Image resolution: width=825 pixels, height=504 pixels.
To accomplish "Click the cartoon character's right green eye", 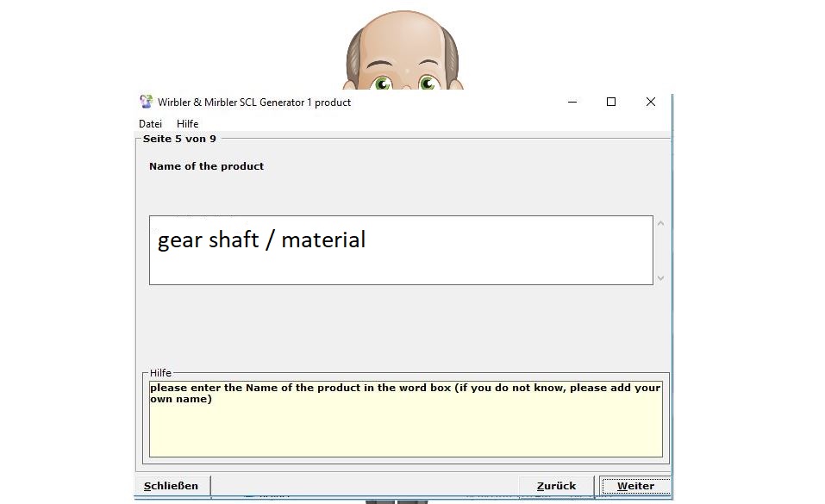I will coord(427,84).
